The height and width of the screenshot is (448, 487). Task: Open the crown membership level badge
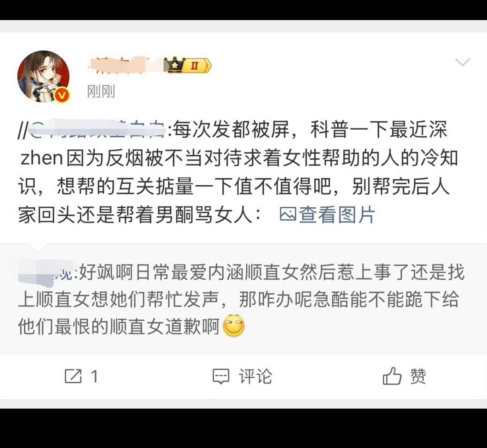point(188,65)
